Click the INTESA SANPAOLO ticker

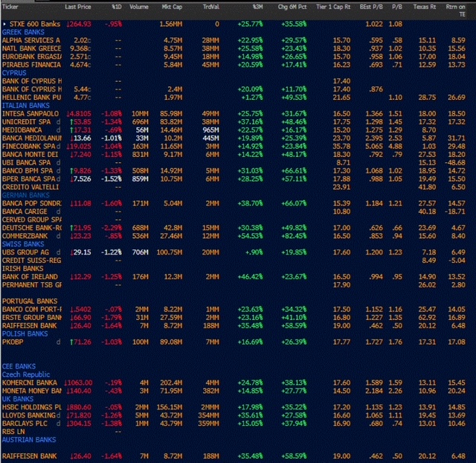30,113
